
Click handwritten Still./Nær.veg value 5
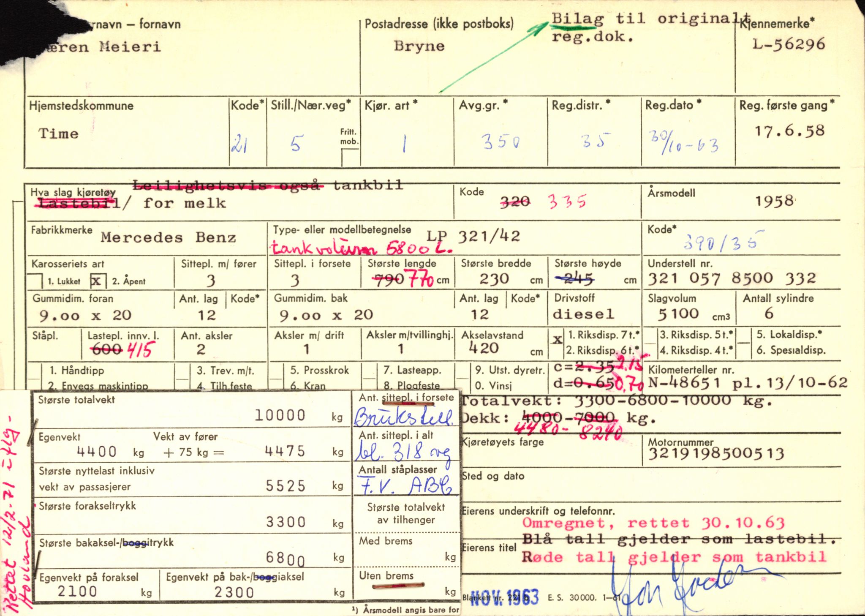coord(296,144)
